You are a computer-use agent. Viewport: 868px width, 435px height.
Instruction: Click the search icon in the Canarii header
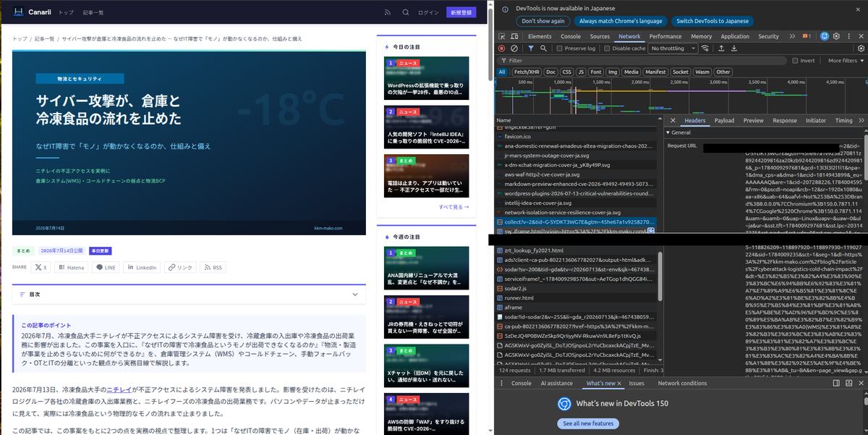pyautogui.click(x=406, y=12)
